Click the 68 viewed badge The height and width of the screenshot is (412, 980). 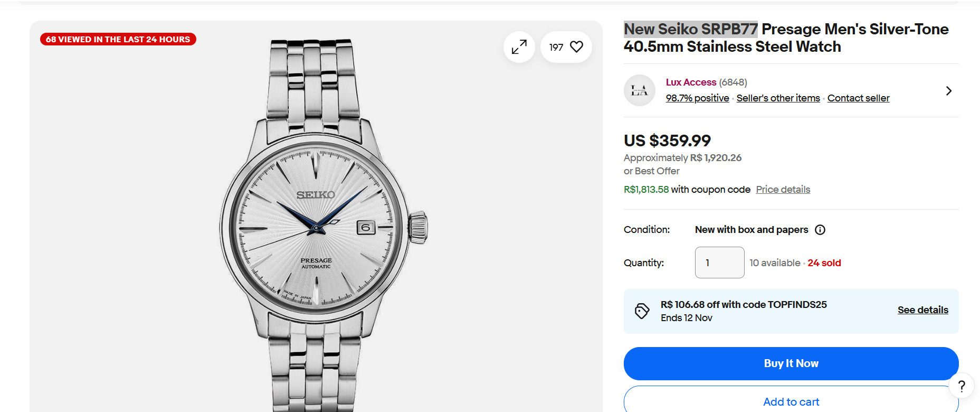click(118, 40)
